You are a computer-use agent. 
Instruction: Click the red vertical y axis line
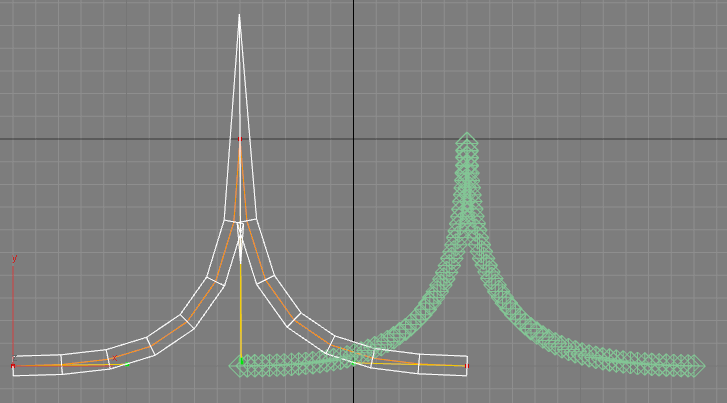point(13,310)
